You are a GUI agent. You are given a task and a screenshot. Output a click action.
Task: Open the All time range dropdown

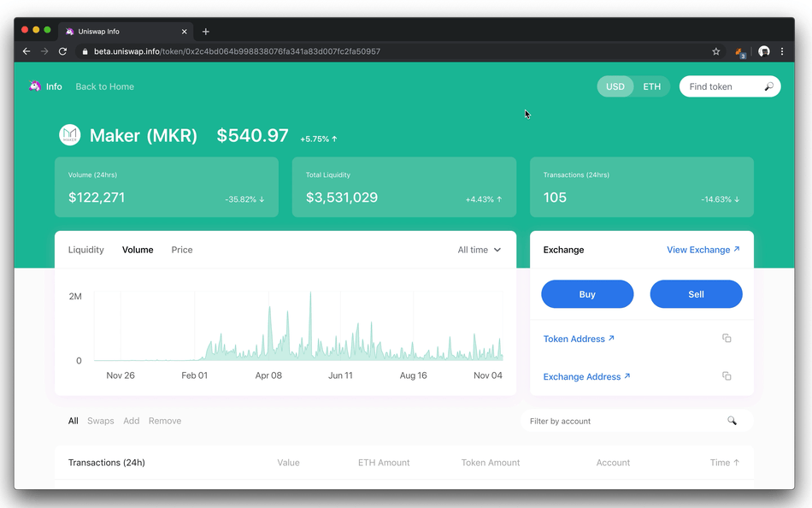pos(479,250)
